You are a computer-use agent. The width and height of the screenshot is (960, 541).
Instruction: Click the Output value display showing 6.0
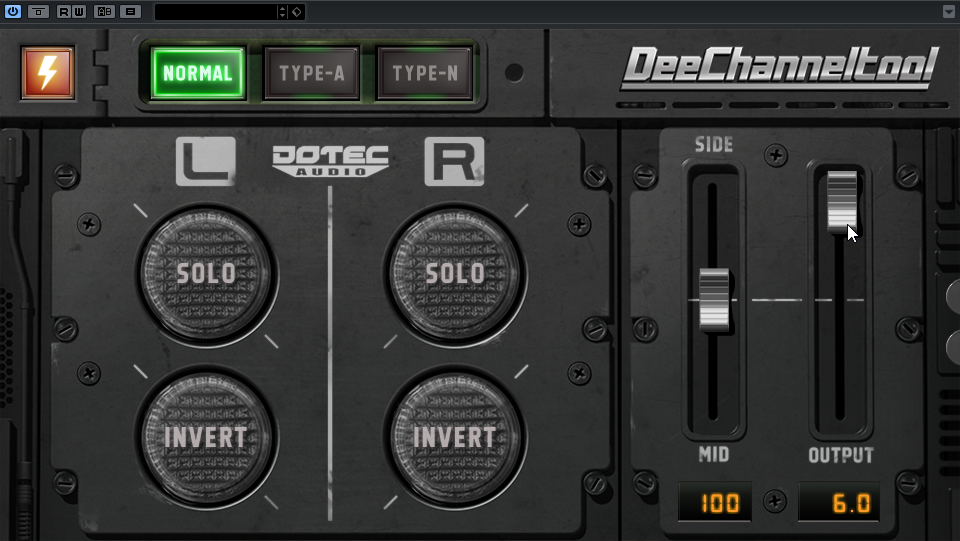pos(839,502)
